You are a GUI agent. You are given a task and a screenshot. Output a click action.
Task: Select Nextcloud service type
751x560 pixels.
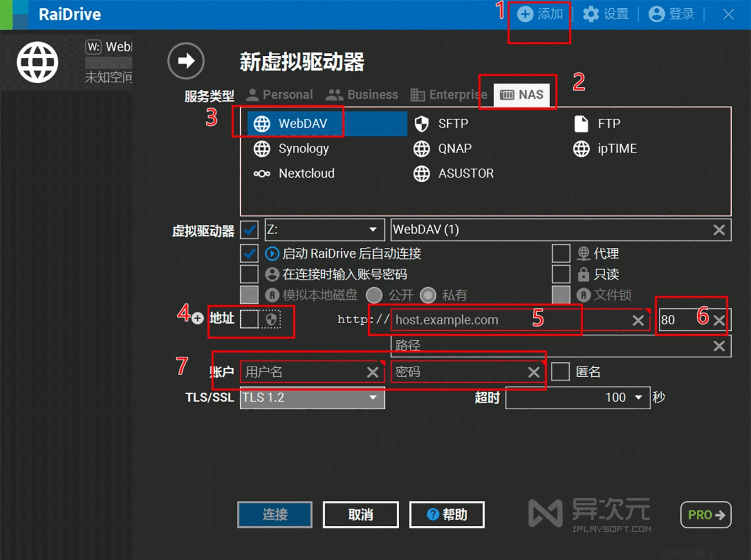click(x=294, y=173)
